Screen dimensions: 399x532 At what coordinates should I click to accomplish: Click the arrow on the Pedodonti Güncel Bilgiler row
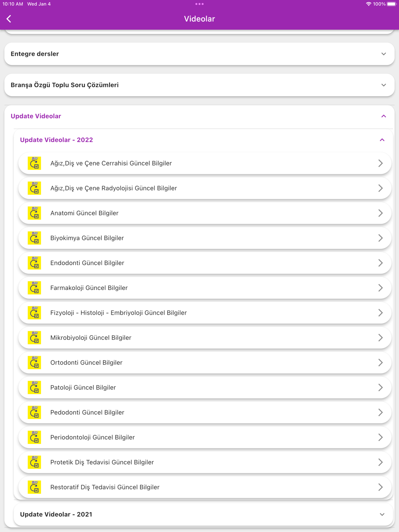(380, 412)
